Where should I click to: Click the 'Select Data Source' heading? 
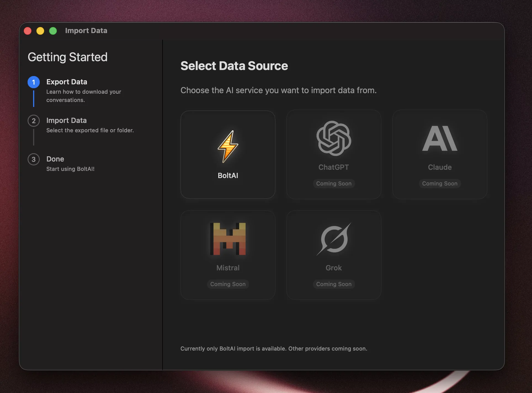point(234,66)
